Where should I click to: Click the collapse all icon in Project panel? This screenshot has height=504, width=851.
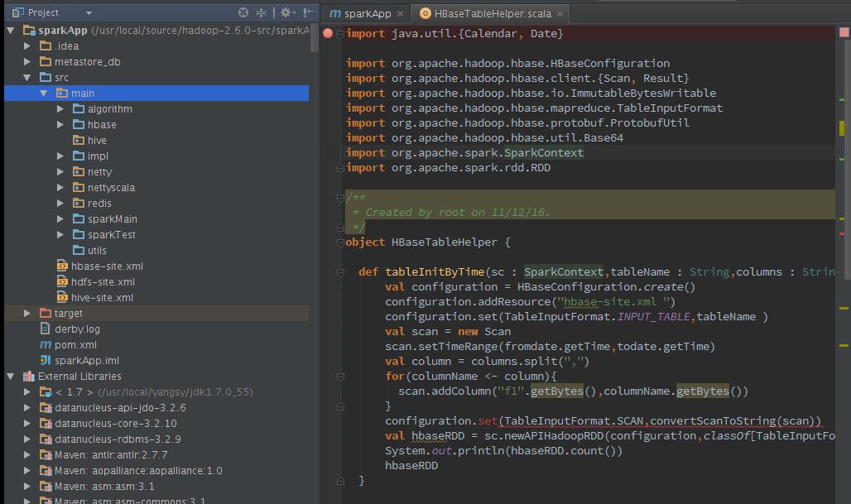tap(262, 12)
